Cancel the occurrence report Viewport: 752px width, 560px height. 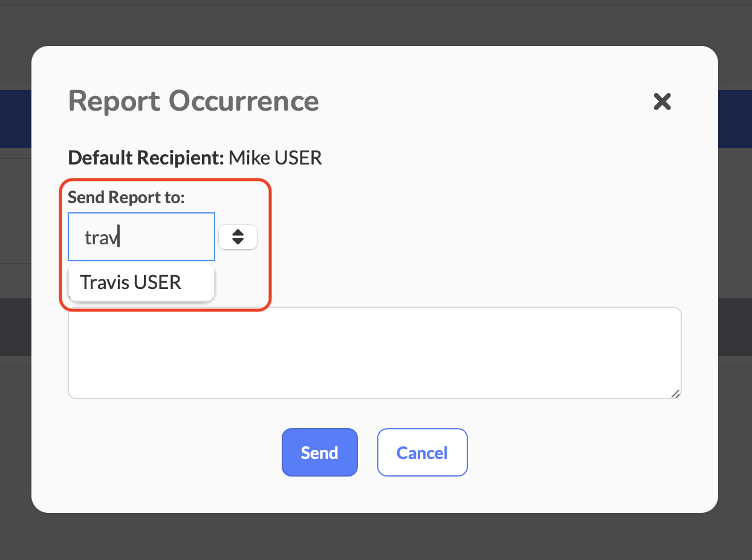422,452
